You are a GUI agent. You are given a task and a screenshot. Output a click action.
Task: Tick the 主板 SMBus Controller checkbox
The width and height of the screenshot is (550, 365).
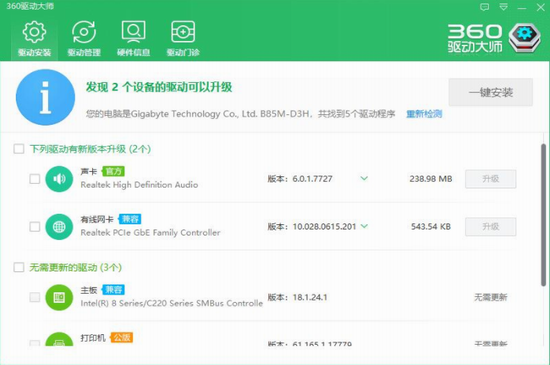pyautogui.click(x=35, y=297)
